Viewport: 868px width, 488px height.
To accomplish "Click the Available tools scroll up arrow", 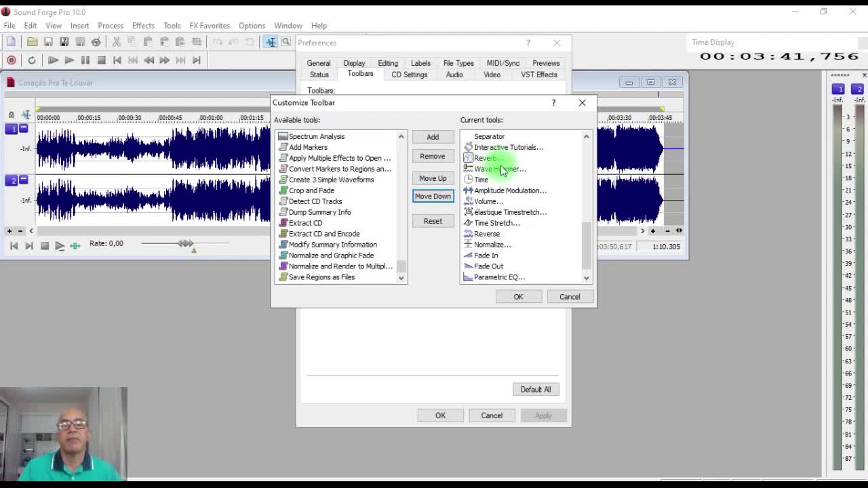I will [401, 137].
